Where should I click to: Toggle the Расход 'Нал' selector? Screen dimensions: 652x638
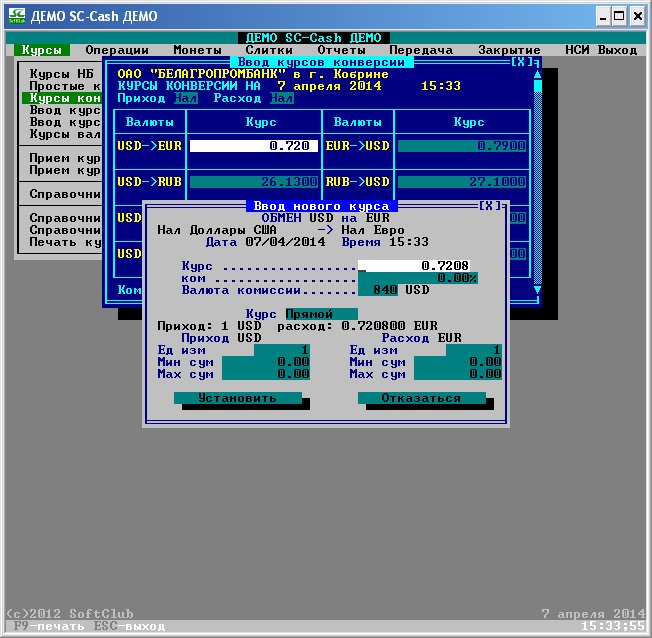click(282, 98)
